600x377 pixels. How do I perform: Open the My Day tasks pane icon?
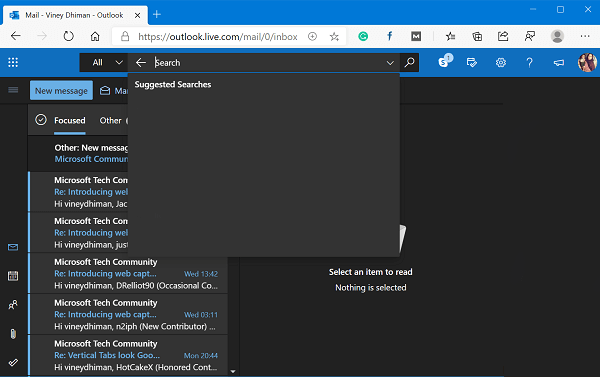472,62
